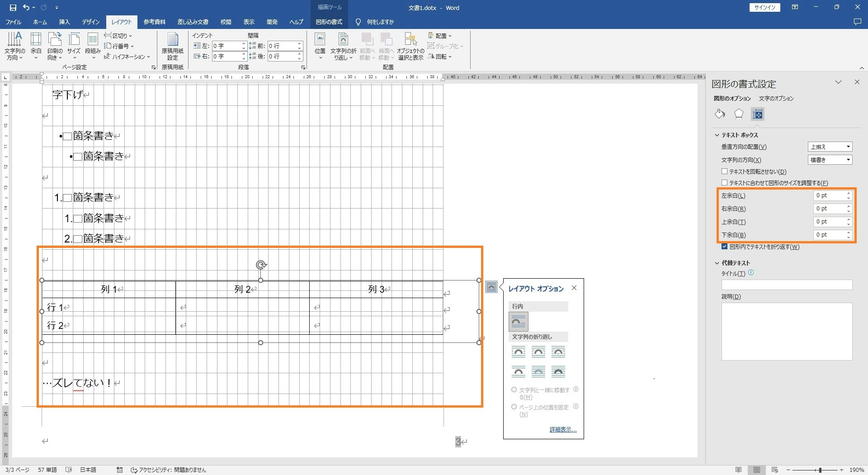868x475 pixels.
Task: Open the format pane options chevron
Action: point(839,82)
